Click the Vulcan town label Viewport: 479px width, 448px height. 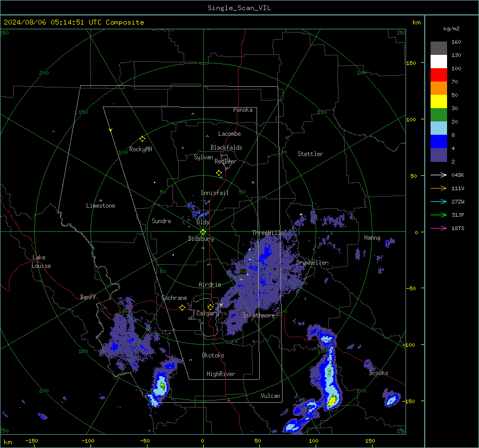pos(270,396)
